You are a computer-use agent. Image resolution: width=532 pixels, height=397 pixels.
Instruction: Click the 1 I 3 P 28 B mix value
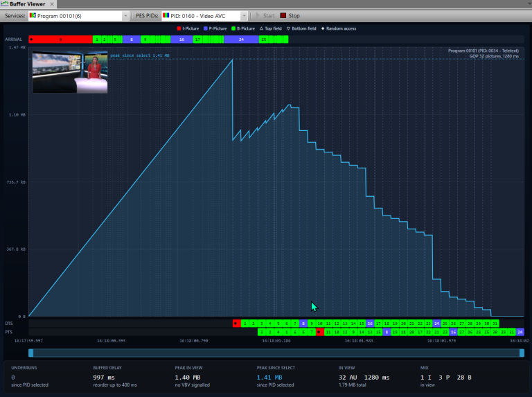coord(446,378)
